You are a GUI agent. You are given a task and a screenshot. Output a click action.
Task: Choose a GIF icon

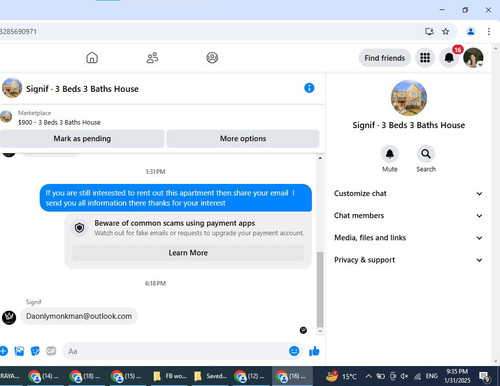click(51, 351)
